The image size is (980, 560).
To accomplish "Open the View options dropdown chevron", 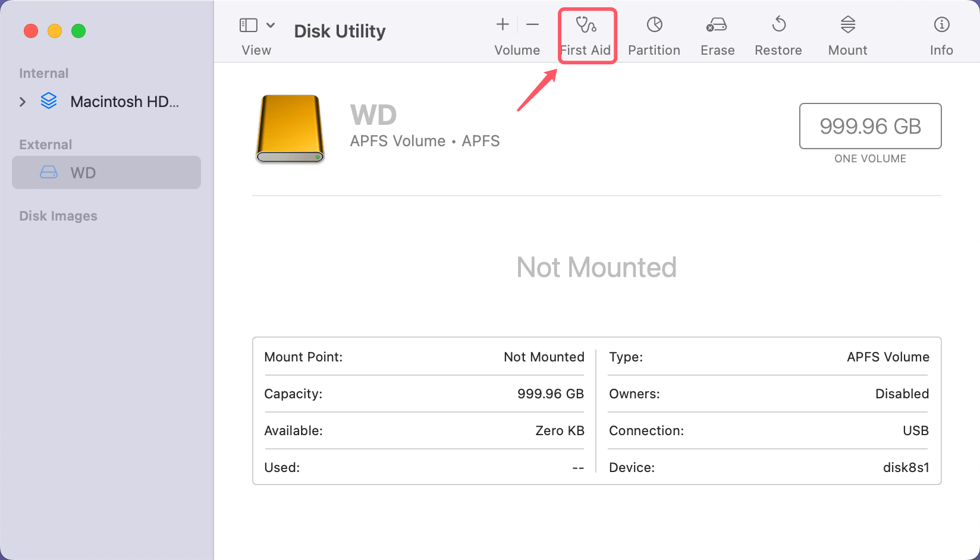I will pyautogui.click(x=271, y=24).
